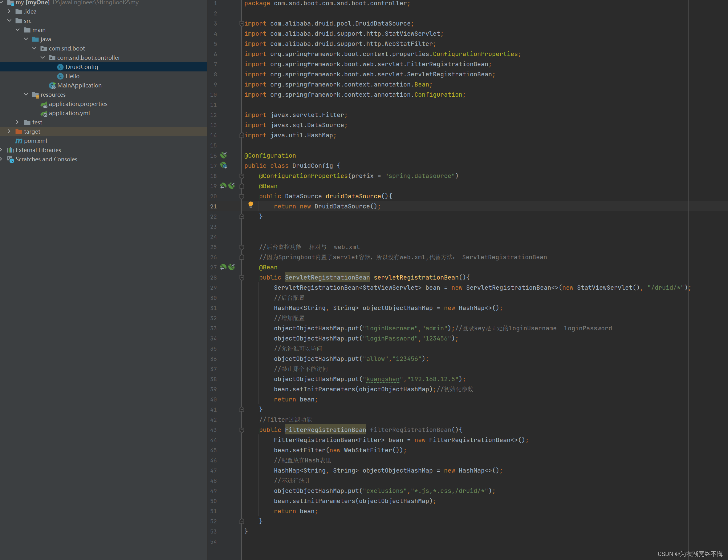Click the pom.xml Maven icon
The width and height of the screenshot is (728, 560).
pos(19,141)
